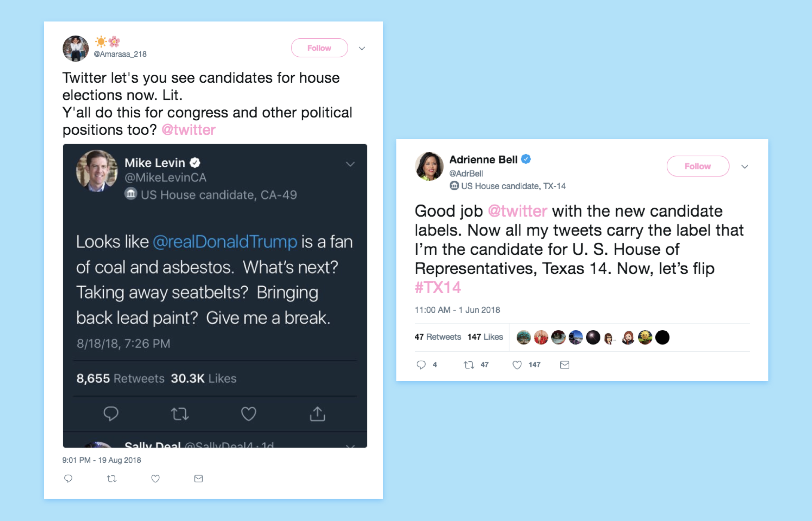This screenshot has width=812, height=521.
Task: Retweet the @Amaraaa_218 tweet
Action: tap(112, 478)
